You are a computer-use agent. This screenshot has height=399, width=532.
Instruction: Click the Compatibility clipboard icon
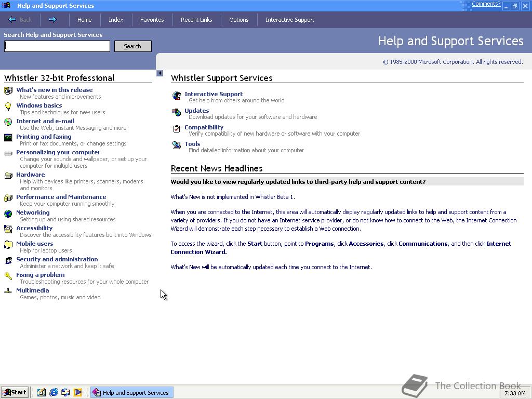click(177, 129)
